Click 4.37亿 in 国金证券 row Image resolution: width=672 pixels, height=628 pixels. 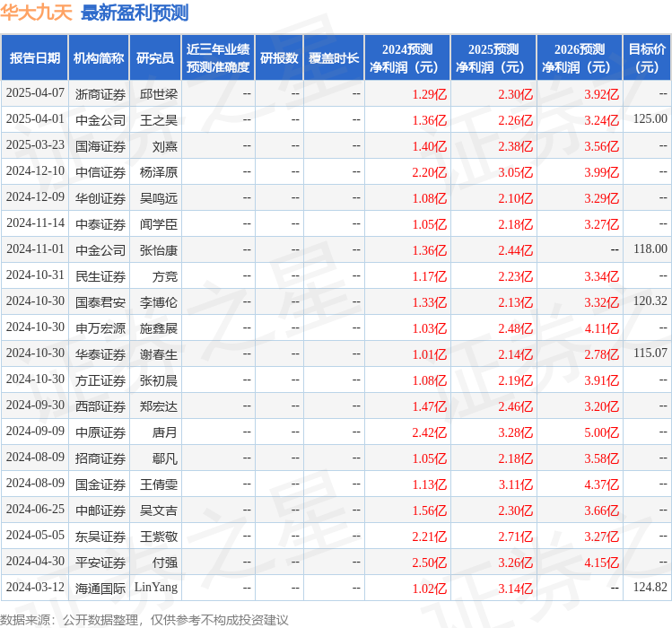pos(602,484)
